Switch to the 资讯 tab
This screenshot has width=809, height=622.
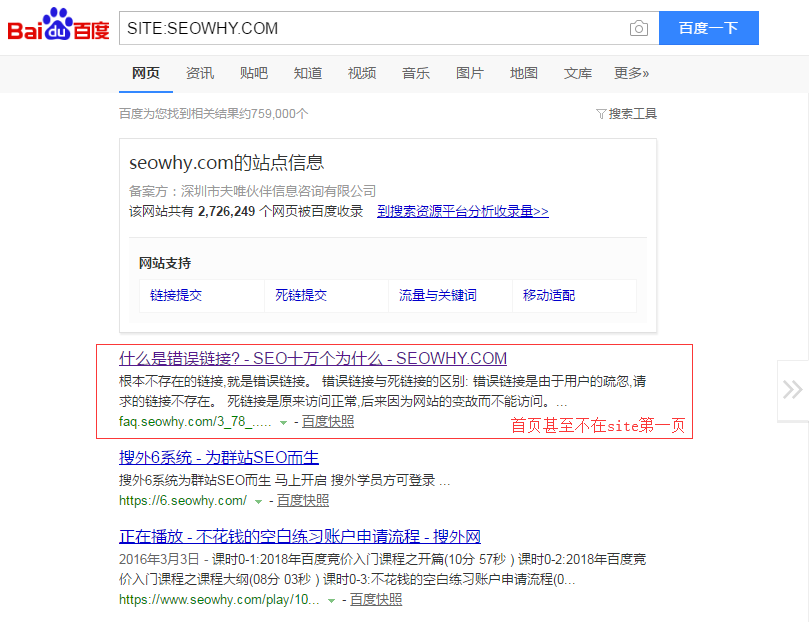coord(200,73)
